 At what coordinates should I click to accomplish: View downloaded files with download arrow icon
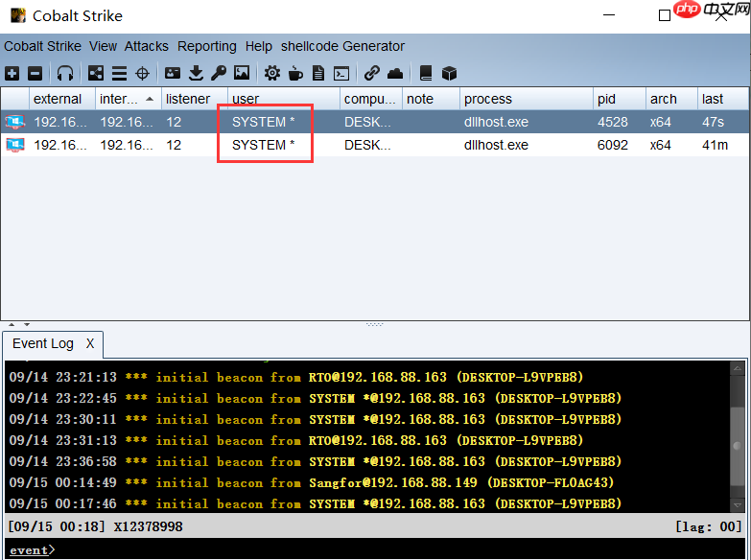tap(196, 73)
